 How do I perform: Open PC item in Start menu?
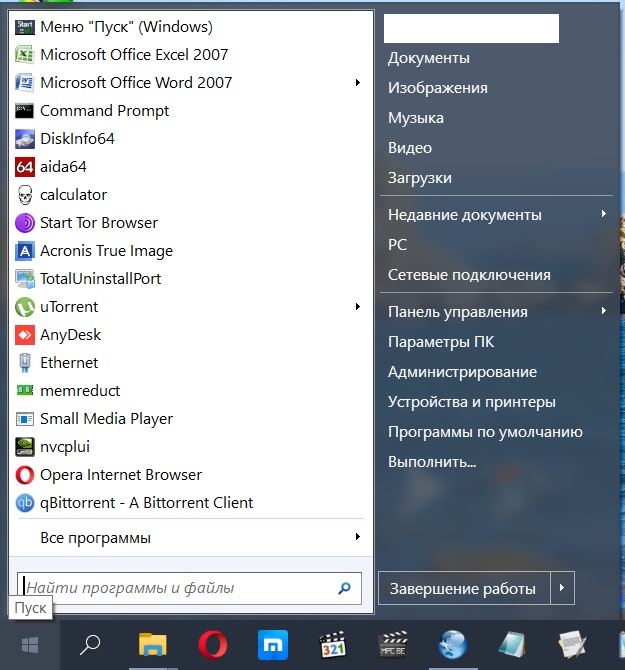tap(397, 245)
